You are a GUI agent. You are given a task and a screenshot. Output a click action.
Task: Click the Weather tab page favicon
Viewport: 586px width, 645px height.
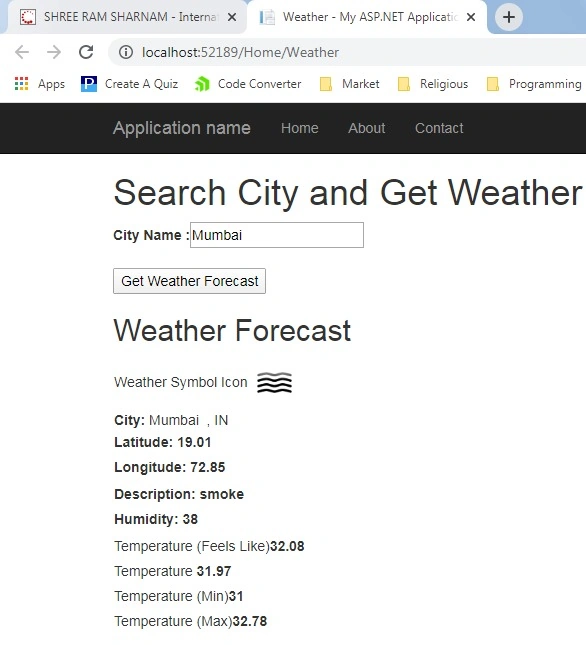[x=267, y=17]
